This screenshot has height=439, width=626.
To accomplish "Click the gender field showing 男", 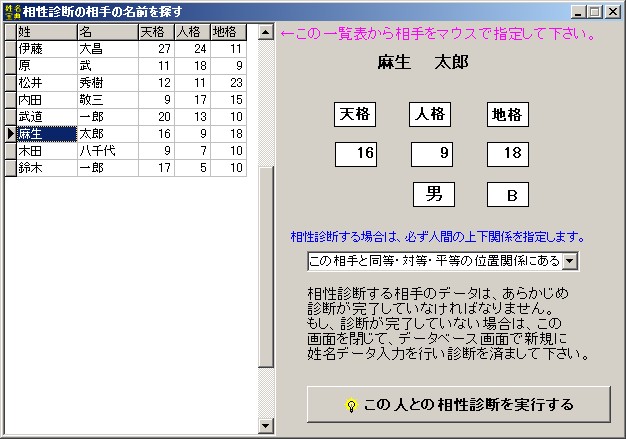I will click(x=434, y=195).
